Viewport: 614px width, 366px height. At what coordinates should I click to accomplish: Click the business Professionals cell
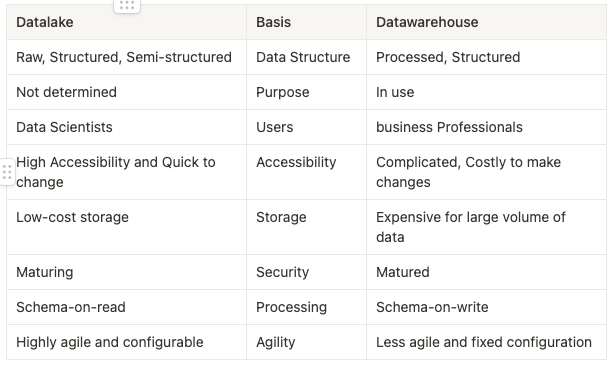[486, 127]
